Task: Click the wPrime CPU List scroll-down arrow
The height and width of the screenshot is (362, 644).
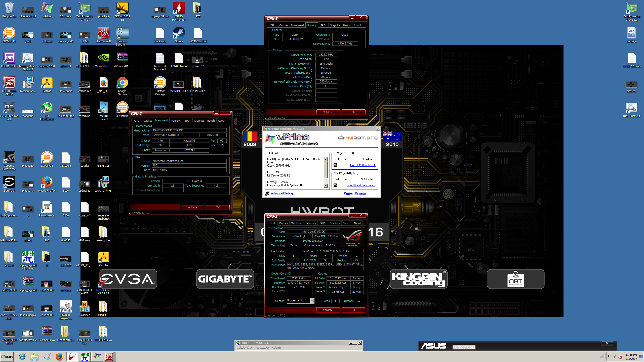Action: click(326, 186)
